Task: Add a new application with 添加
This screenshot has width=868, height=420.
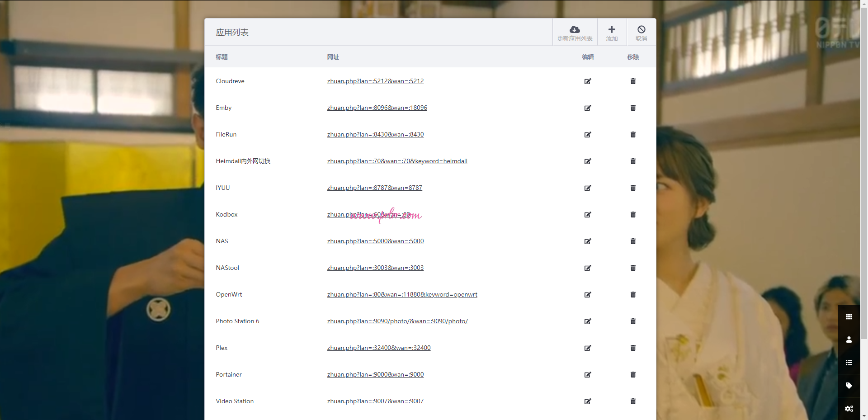Action: pos(612,33)
